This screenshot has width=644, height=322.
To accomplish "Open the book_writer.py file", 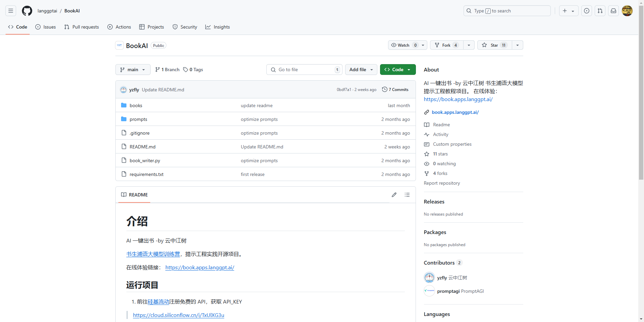I will (x=145, y=160).
